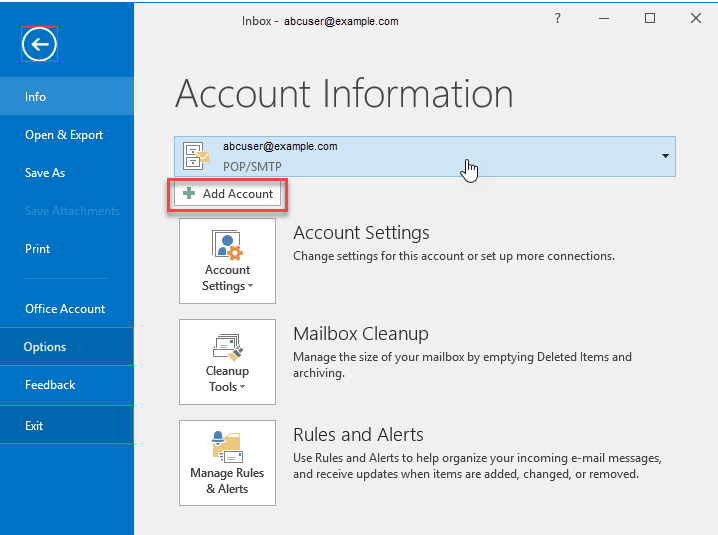Maximize the Outlook window
This screenshot has width=718, height=535.
click(x=650, y=19)
